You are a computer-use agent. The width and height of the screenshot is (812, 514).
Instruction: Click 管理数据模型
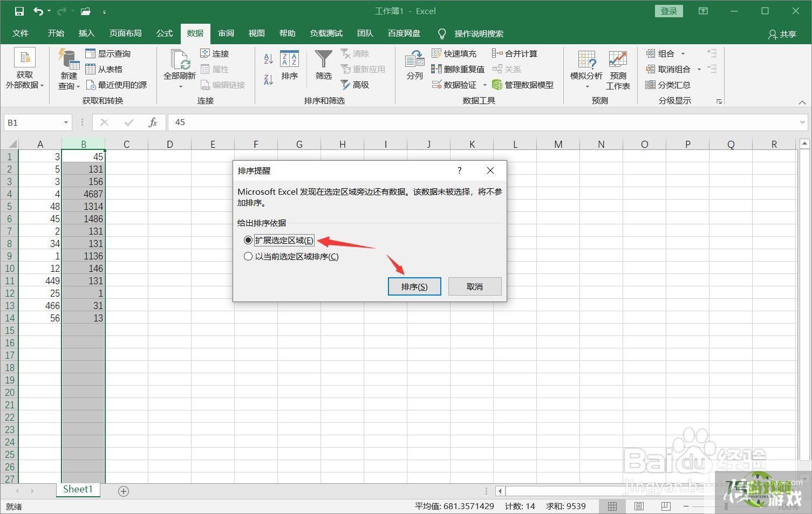coord(523,85)
